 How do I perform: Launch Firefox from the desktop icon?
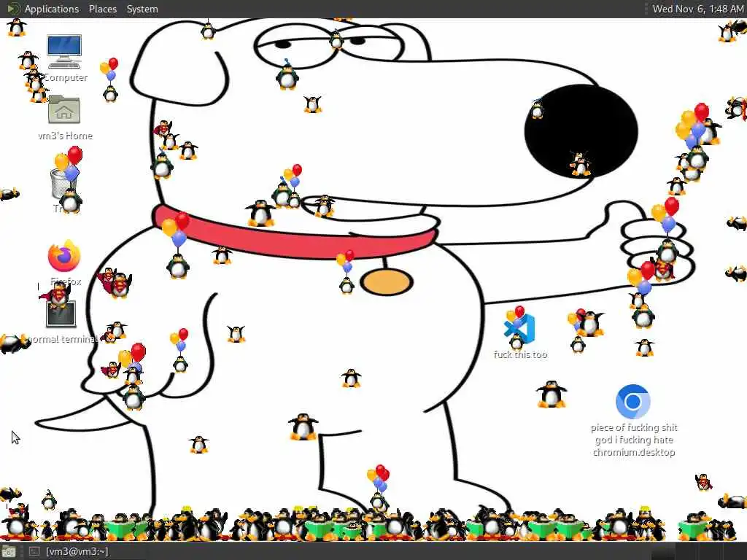(64, 256)
